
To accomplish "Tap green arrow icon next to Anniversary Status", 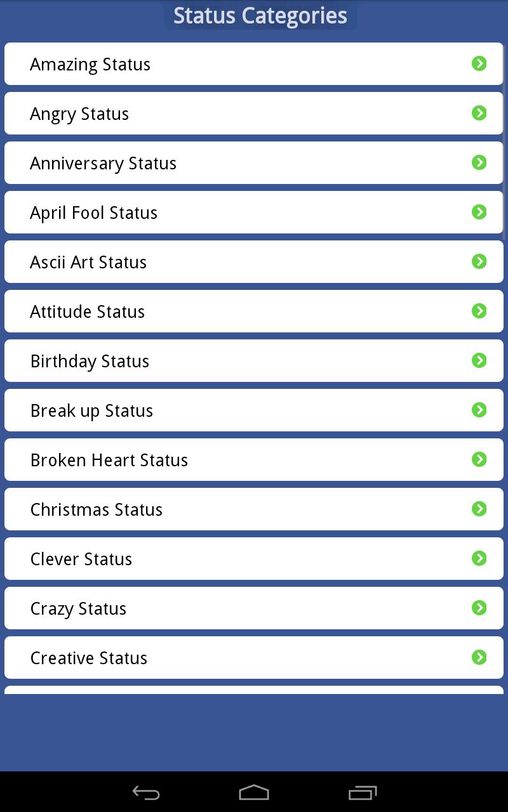I will 479,162.
